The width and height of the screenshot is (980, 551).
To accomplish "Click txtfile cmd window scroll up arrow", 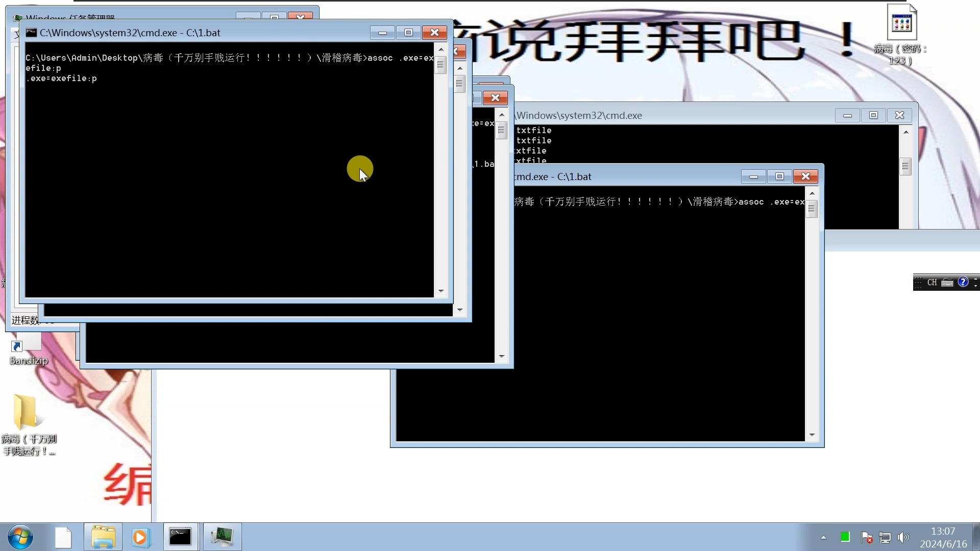I will [906, 132].
